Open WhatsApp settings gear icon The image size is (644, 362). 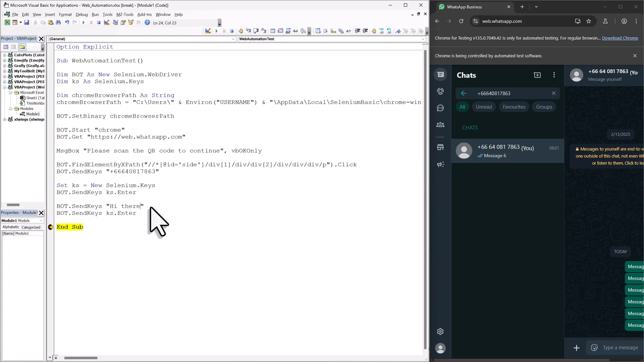[440, 331]
